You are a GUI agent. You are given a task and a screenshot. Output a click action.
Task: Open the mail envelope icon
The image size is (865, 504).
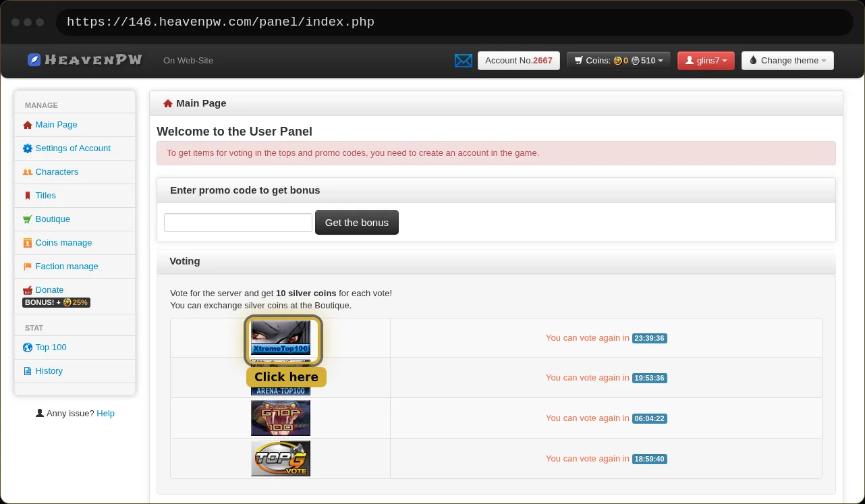coord(464,61)
